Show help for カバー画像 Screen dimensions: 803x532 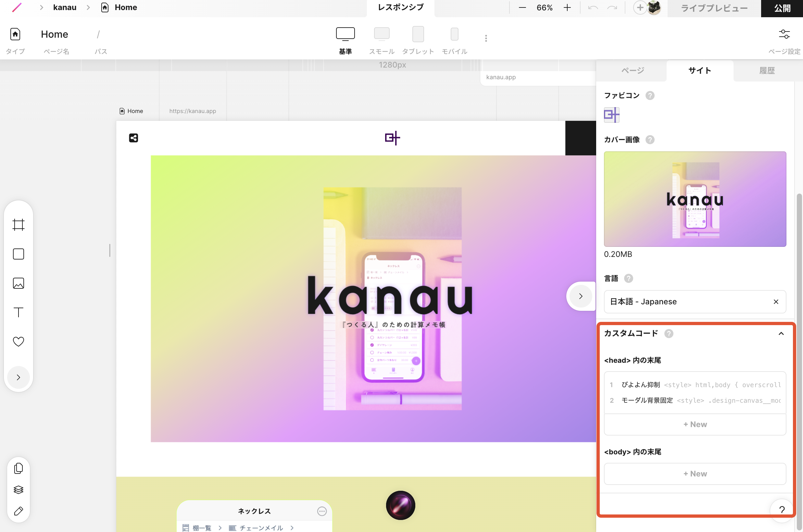[x=650, y=140]
